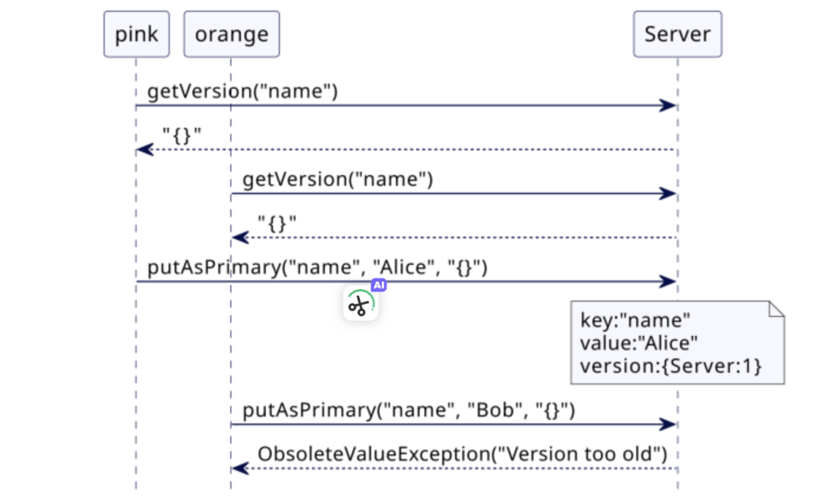Click the "{}" reply label returning to pink
The width and height of the screenshot is (818, 504).
coord(183,136)
